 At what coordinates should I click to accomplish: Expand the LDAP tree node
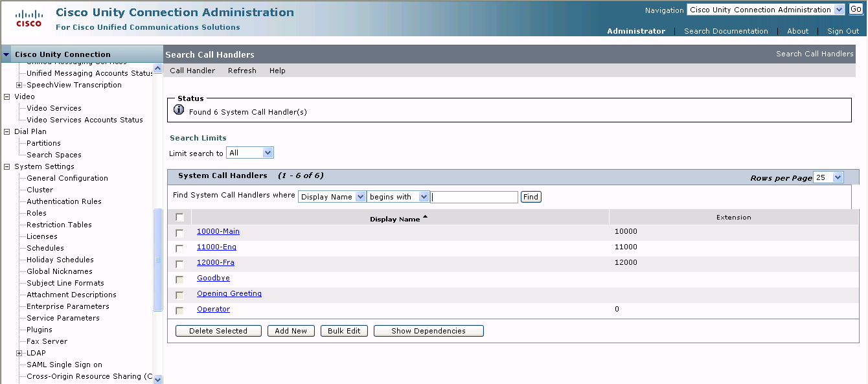(x=19, y=353)
